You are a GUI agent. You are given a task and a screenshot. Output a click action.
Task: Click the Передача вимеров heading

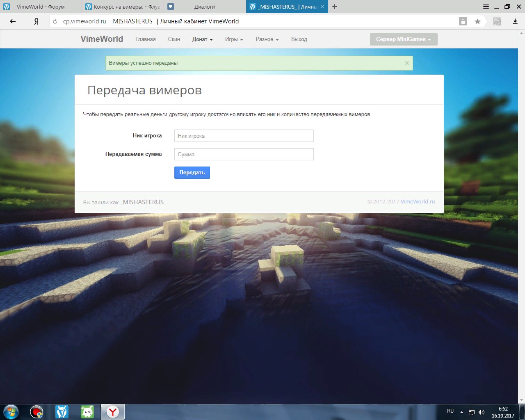pos(144,90)
